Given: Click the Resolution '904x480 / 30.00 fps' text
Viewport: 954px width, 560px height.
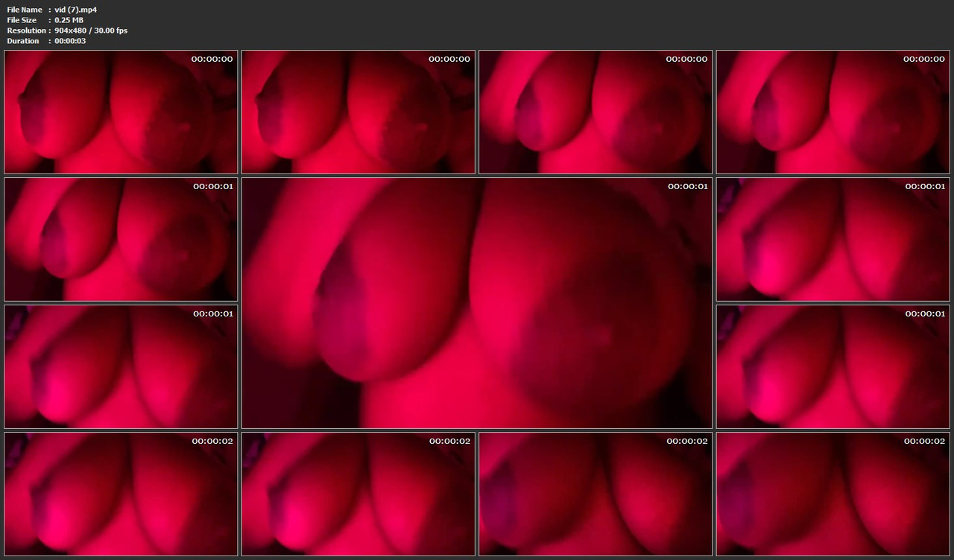Looking at the screenshot, I should point(91,30).
